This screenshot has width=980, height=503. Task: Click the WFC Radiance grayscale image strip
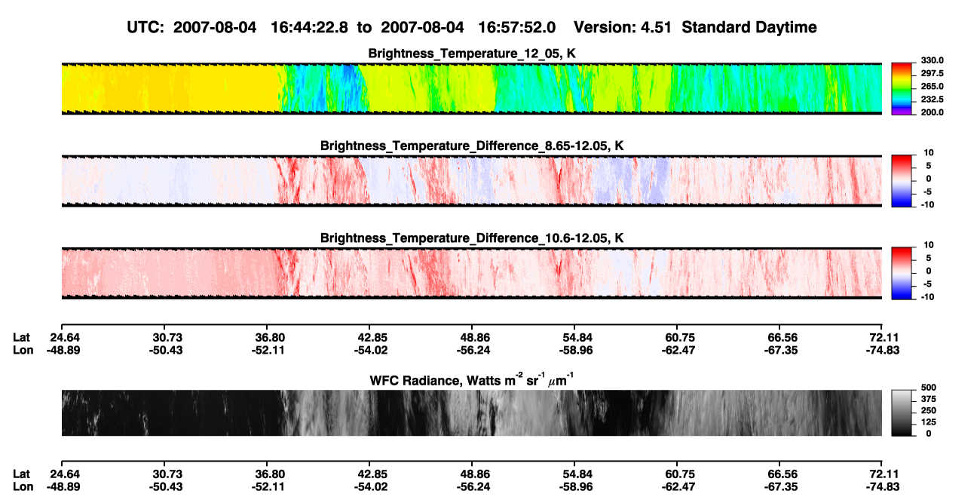[471, 413]
